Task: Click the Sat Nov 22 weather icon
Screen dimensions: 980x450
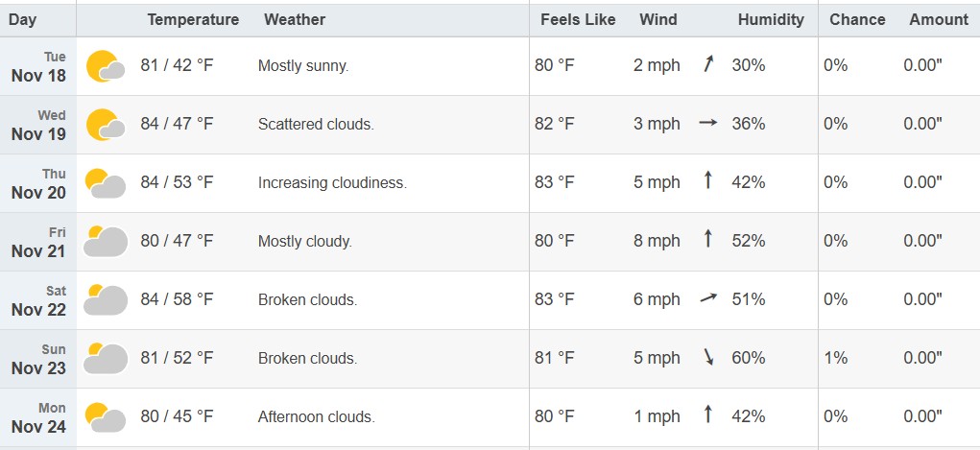Action: 106,300
